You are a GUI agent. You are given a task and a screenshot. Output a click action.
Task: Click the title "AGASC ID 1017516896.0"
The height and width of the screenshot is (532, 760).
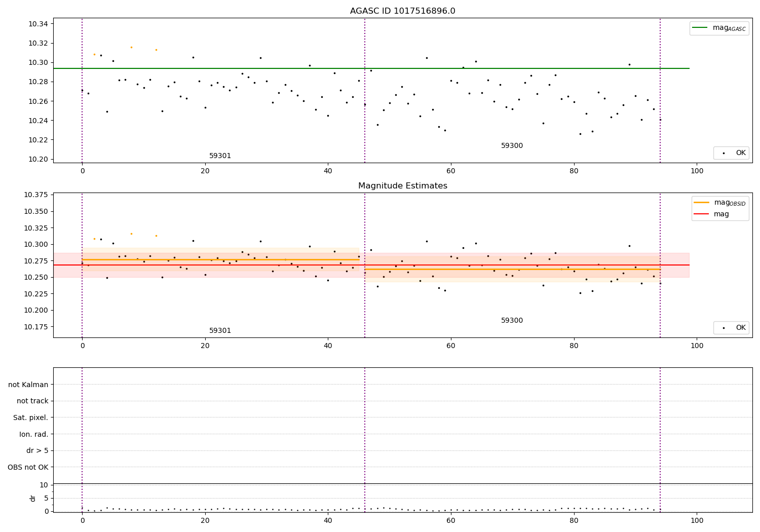[x=402, y=11]
